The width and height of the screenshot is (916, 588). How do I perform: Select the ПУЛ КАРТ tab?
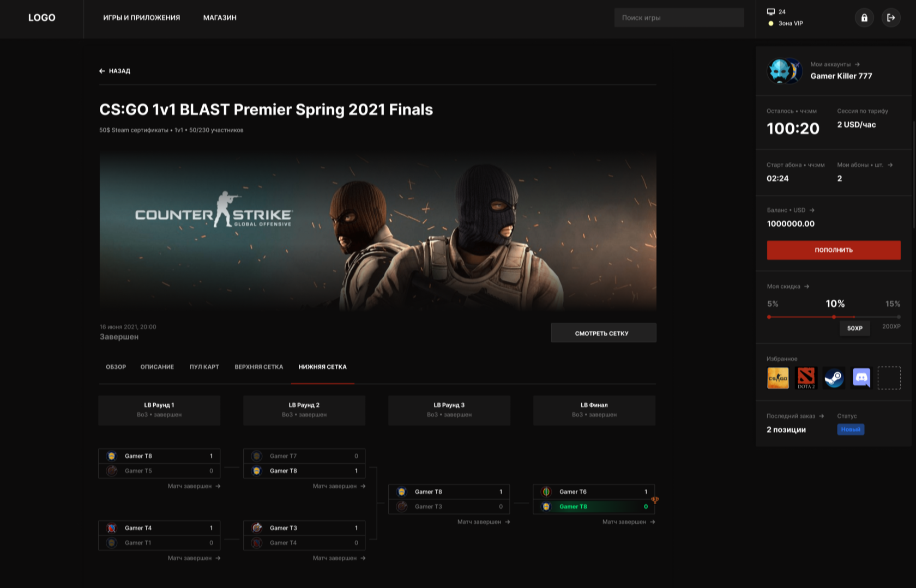(x=204, y=367)
